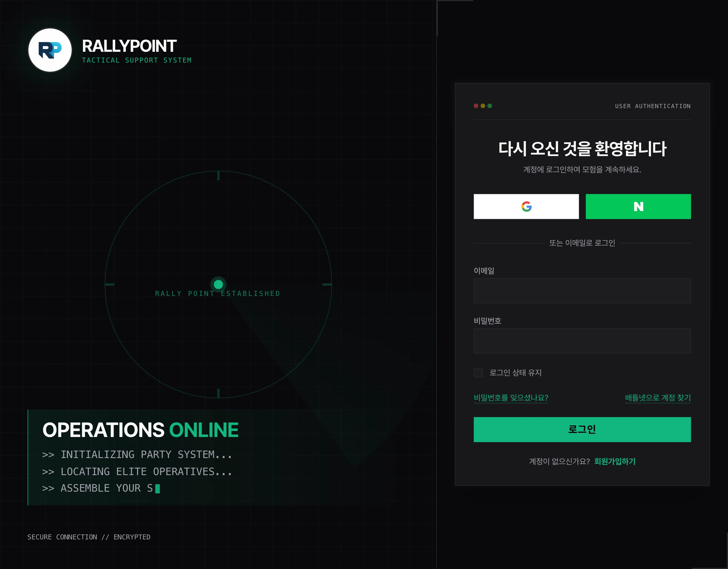The height and width of the screenshot is (569, 728).
Task: Click the INITIALIZING PARTY SYSTEM line
Action: pyautogui.click(x=137, y=455)
